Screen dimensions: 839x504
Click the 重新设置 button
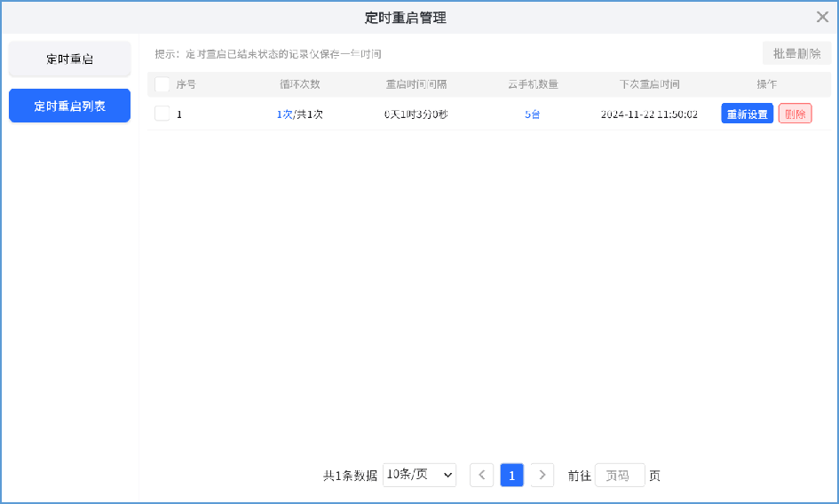pos(747,114)
